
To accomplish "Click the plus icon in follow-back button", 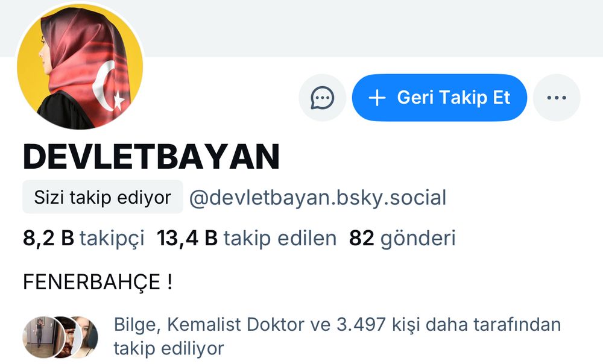I will [377, 98].
